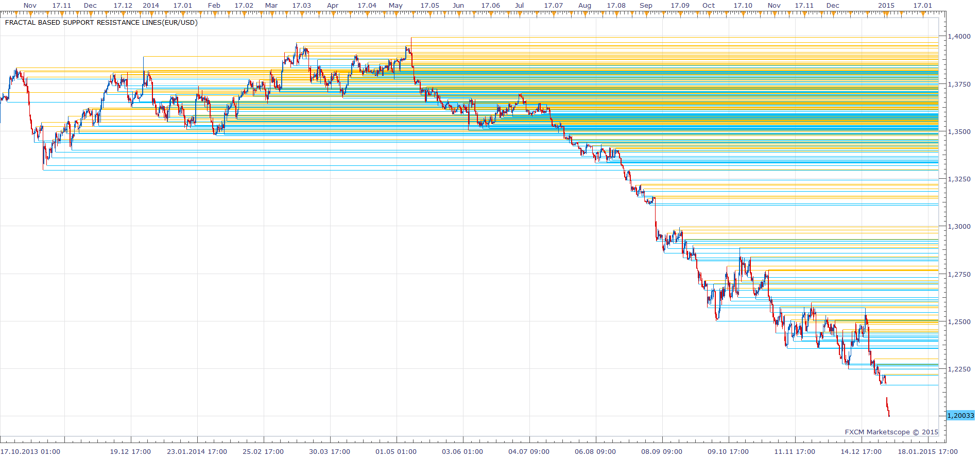This screenshot has height=458, width=980.
Task: Click the 1,3500 price axis label
Action: click(959, 131)
